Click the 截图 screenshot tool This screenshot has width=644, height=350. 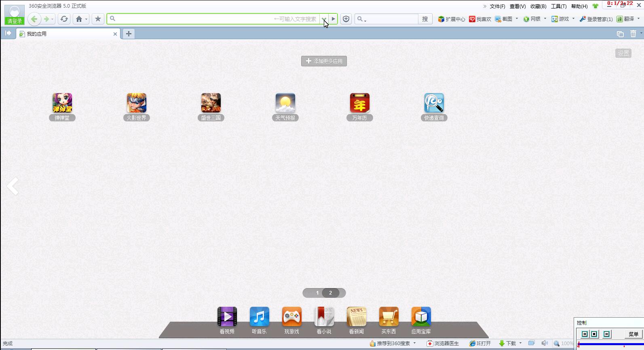coord(504,19)
